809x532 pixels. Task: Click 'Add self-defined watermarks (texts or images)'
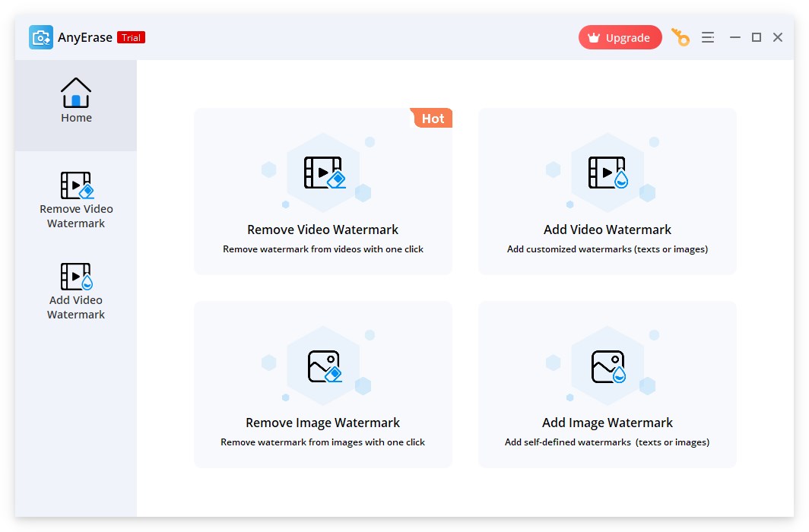[608, 442]
